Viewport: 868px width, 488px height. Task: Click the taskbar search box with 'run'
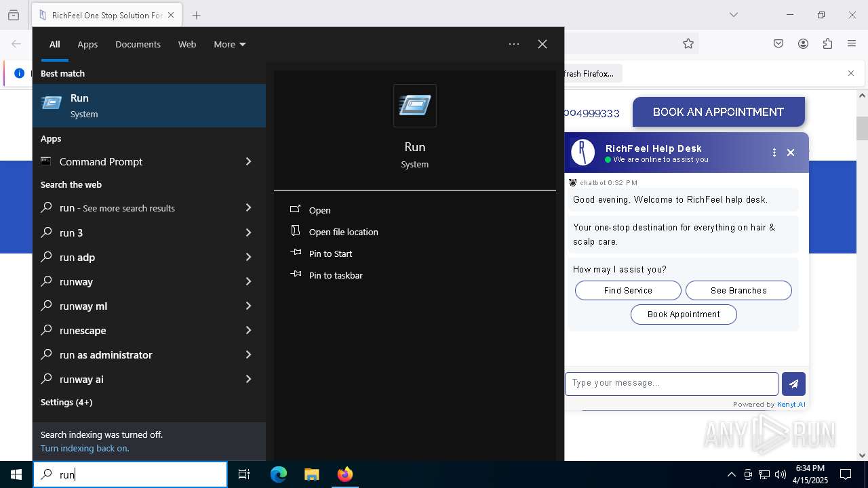[130, 474]
